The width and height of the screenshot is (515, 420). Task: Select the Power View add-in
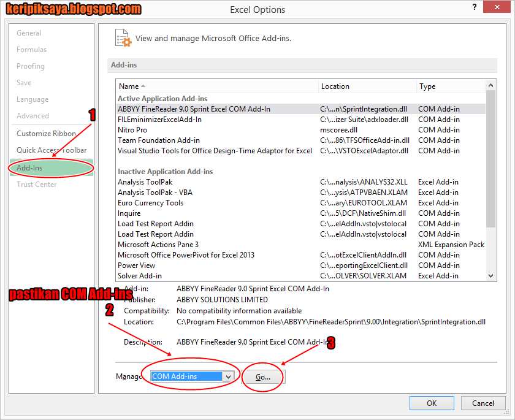click(x=300, y=265)
